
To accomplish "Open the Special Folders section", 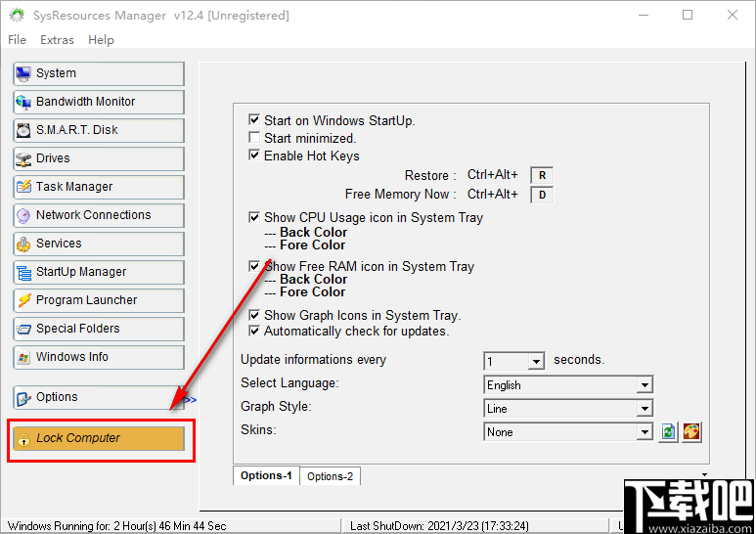I will point(99,329).
